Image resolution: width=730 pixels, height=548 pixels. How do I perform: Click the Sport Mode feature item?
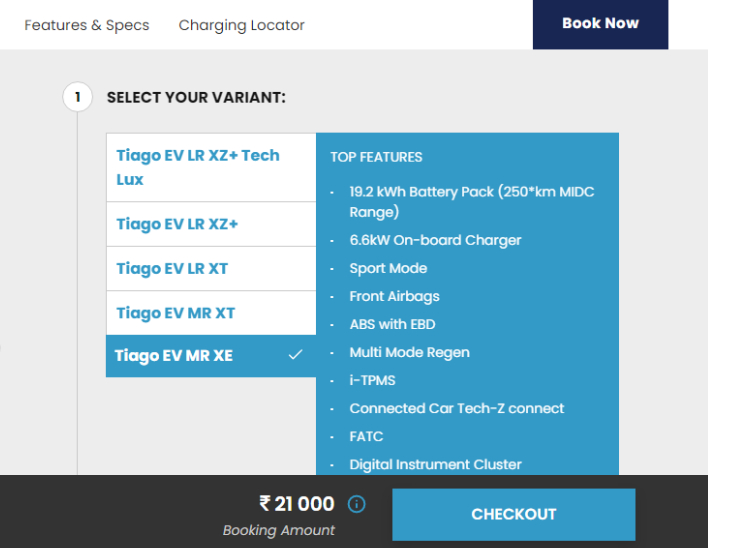pos(388,268)
